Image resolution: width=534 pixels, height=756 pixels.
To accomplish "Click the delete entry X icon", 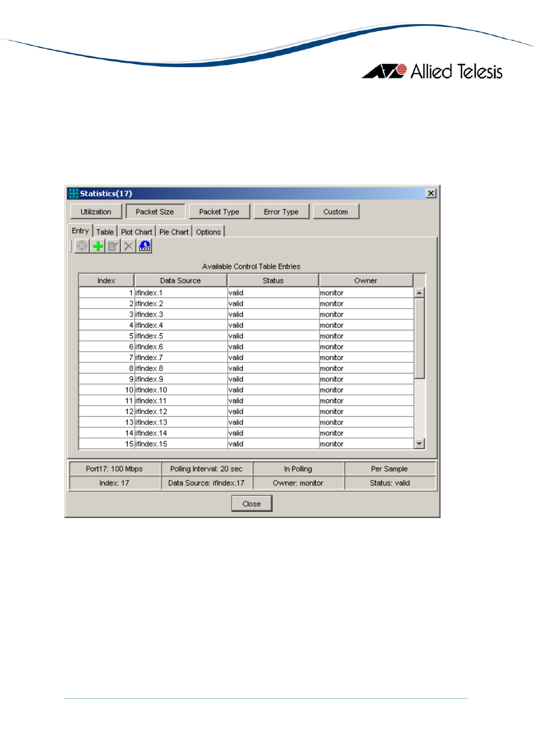I will point(129,246).
